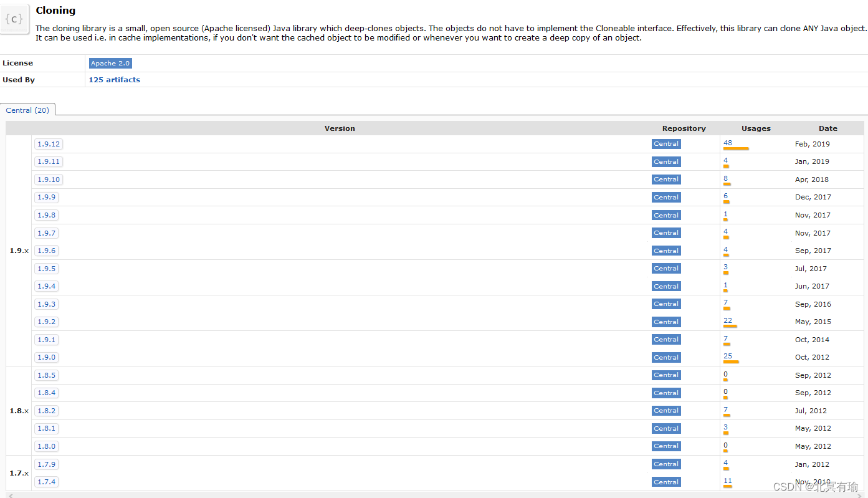
Task: Open version 1.9.12
Action: click(49, 144)
